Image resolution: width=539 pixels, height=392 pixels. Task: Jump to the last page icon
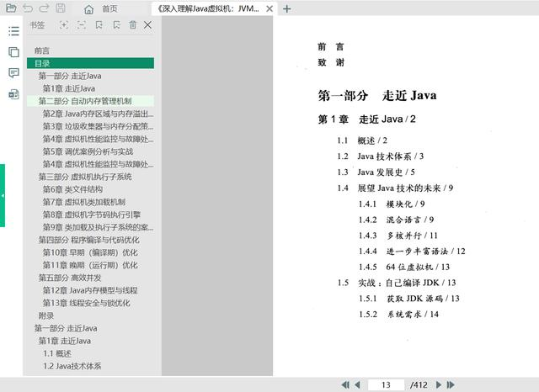[451, 384]
